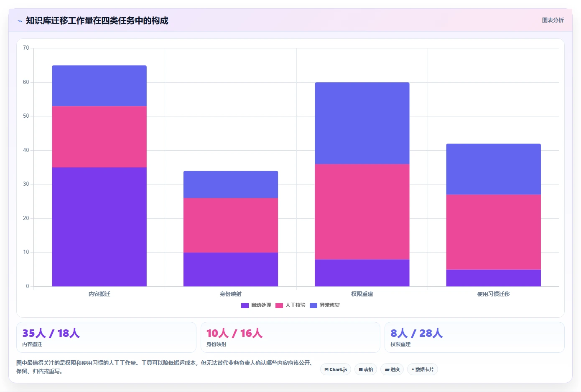Screen dimensions: 581x392
Task: Click the chart title 知识库迁移工作量在四类任务中的构成
Action: click(97, 20)
